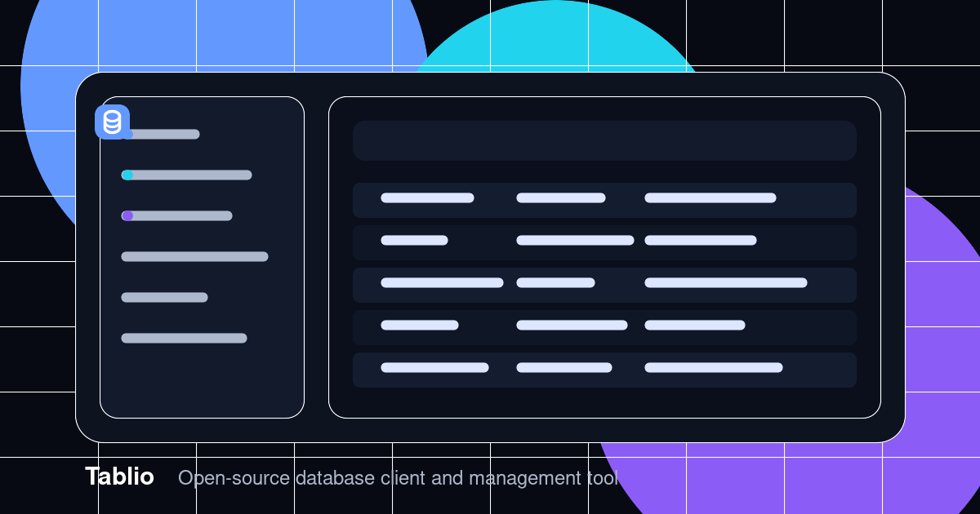
Task: Click the "Open-source database client and management tool" tagline
Action: pos(398,478)
